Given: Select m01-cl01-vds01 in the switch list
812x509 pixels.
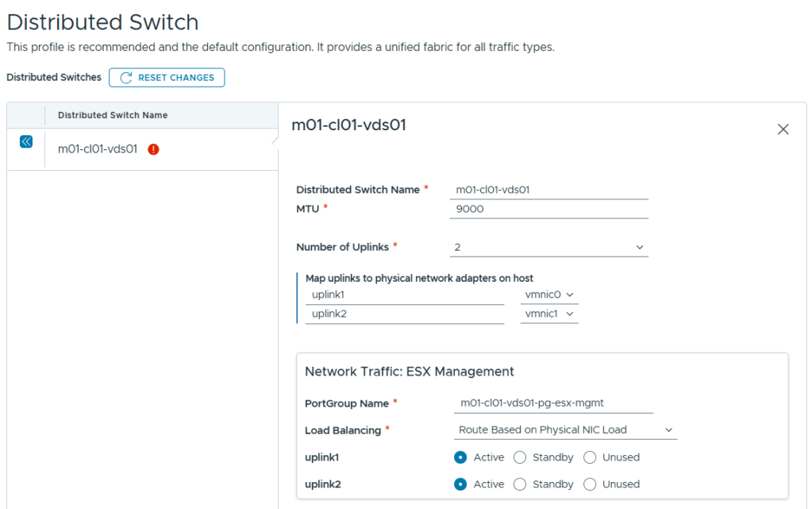Looking at the screenshot, I should [98, 149].
